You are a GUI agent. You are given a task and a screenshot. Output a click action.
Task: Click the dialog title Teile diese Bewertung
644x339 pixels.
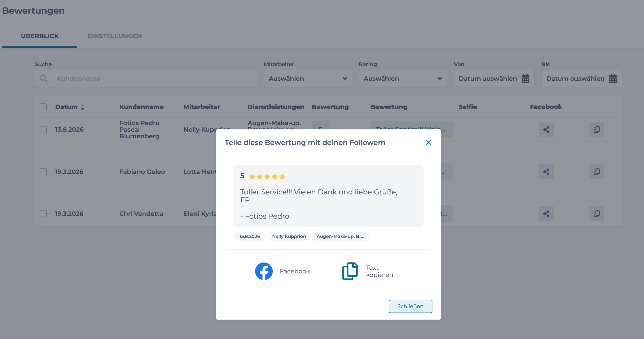pyautogui.click(x=305, y=142)
